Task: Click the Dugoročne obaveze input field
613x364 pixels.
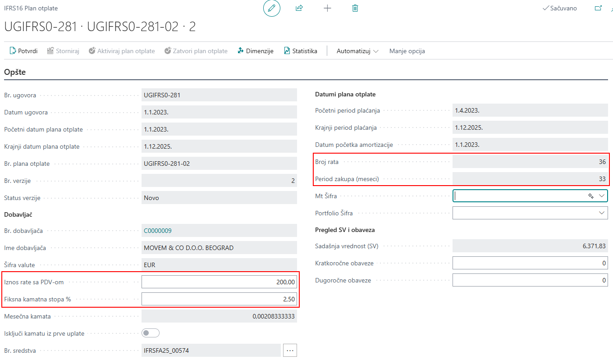Action: coord(530,280)
